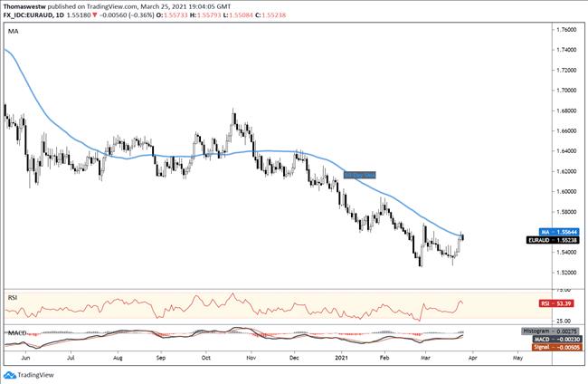This screenshot has width=588, height=384.
Task: Select the RSI indicator legend label
Action: point(12,295)
